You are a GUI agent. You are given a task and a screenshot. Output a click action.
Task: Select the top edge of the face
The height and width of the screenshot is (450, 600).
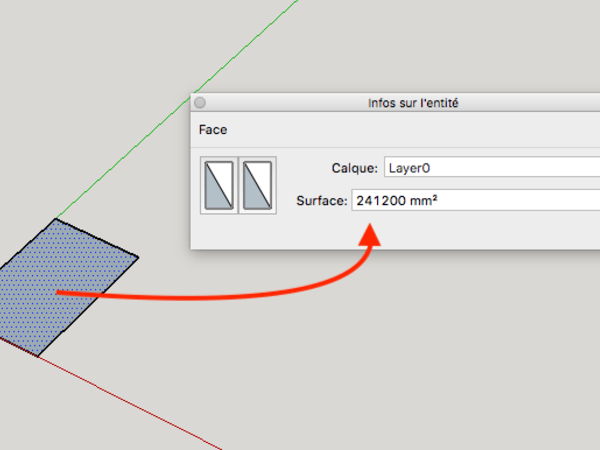[x=97, y=238]
